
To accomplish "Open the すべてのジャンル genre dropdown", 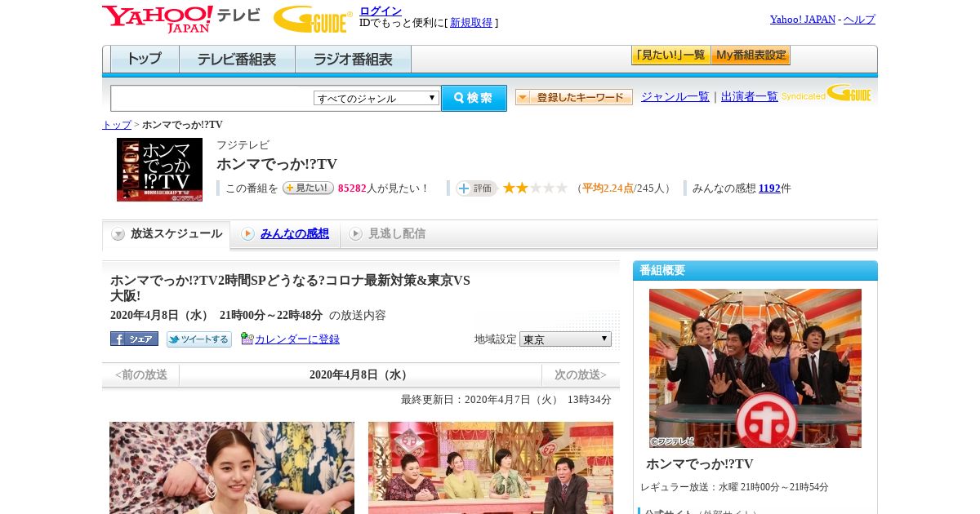I will pos(376,98).
